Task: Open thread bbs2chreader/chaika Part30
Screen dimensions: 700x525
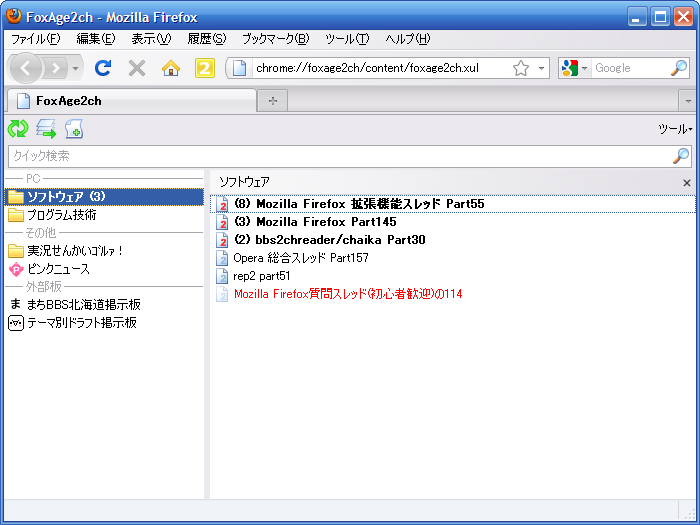Action: (453, 240)
